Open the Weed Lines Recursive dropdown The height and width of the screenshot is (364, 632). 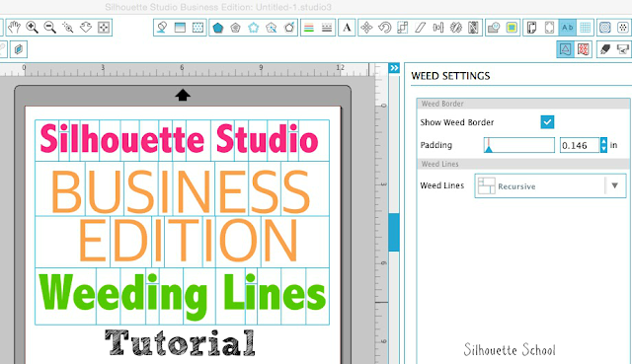point(550,185)
